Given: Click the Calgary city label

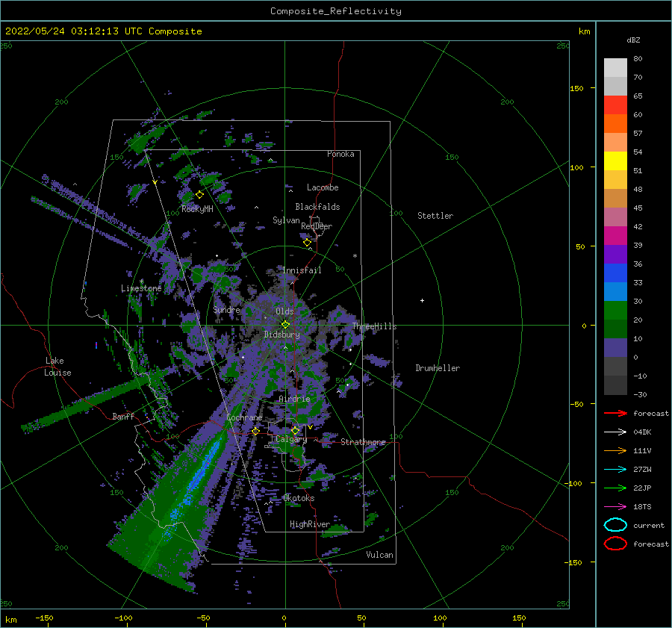Looking at the screenshot, I should click(291, 439).
